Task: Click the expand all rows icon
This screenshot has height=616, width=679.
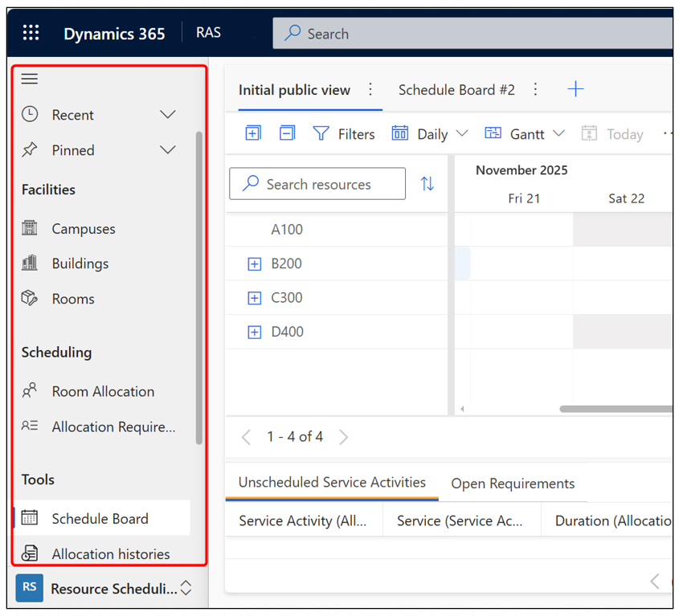Action: (x=252, y=133)
